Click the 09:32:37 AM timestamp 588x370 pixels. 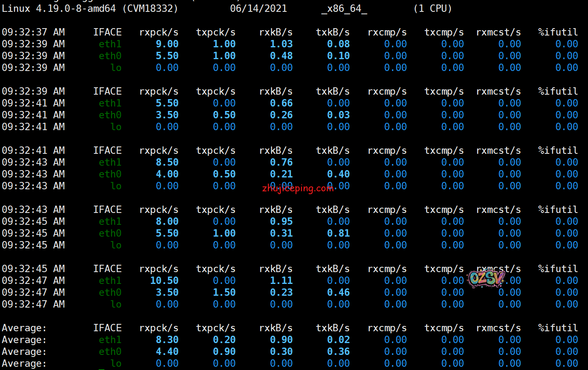coord(33,32)
